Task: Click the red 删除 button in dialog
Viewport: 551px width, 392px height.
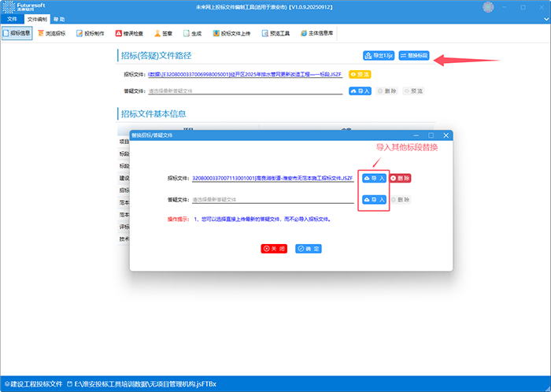Action: point(400,179)
